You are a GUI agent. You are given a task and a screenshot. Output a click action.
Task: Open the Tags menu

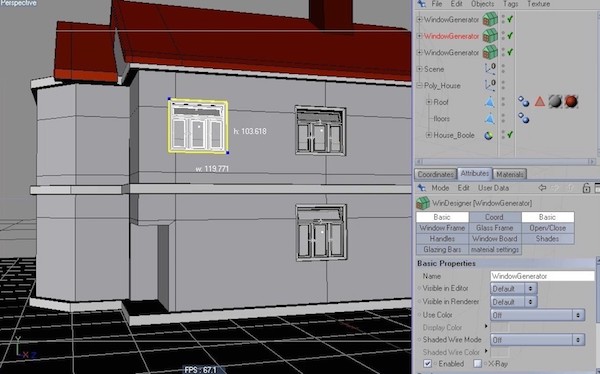(x=510, y=4)
